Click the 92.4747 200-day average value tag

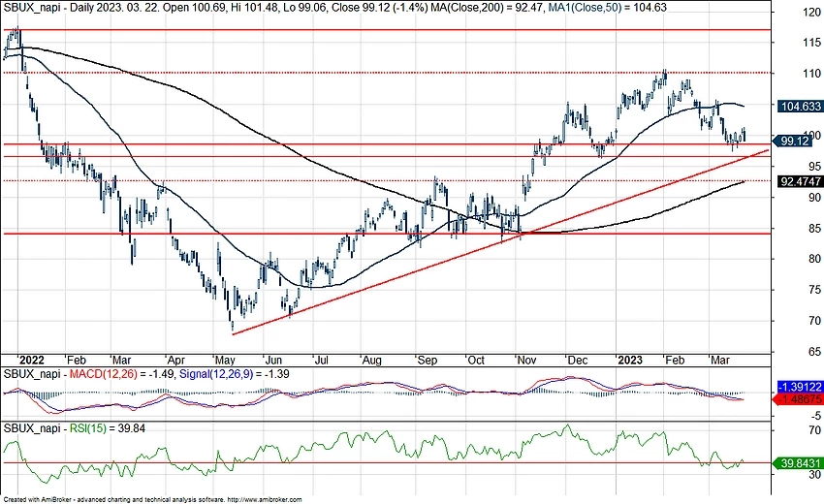tap(800, 181)
